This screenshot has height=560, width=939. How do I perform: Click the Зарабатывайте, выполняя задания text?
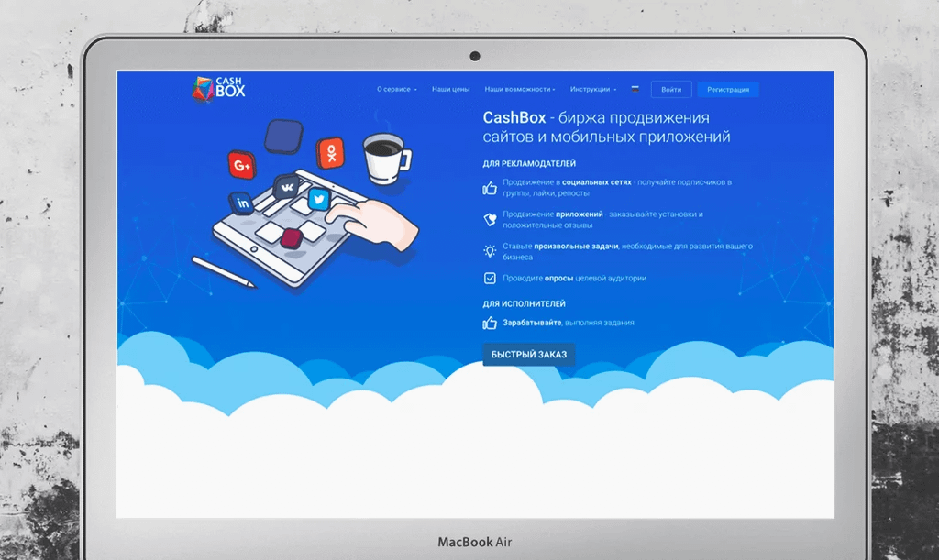[x=569, y=323]
